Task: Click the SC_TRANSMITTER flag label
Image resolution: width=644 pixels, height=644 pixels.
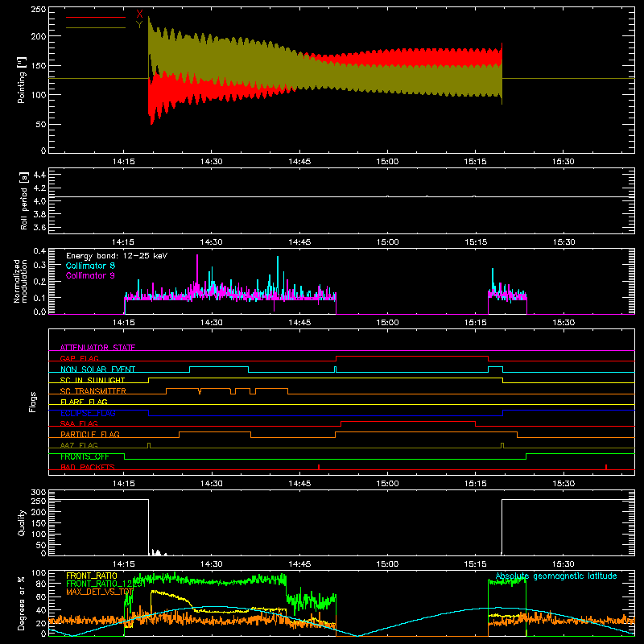Action: coord(93,391)
